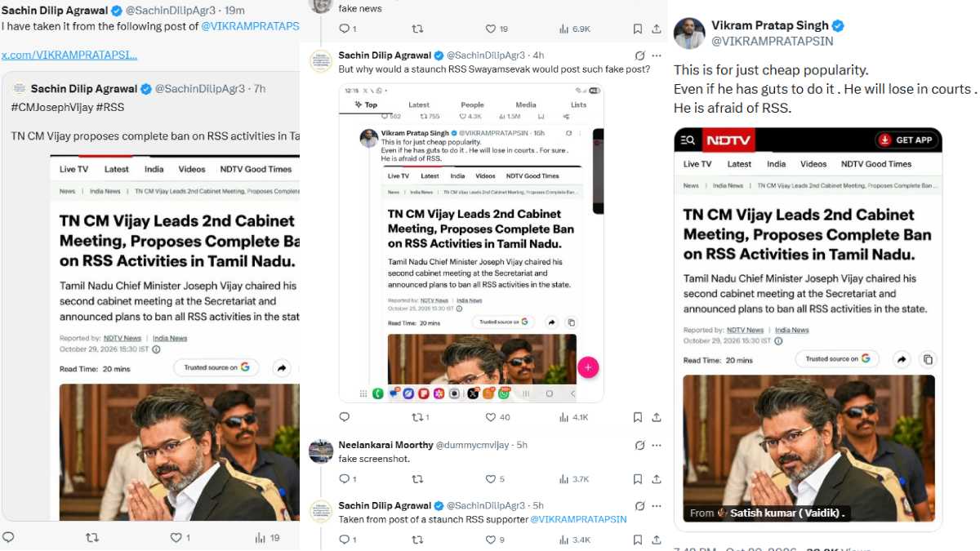
Task: Select the Top tab in the embedded phone screenshot
Action: 367,104
